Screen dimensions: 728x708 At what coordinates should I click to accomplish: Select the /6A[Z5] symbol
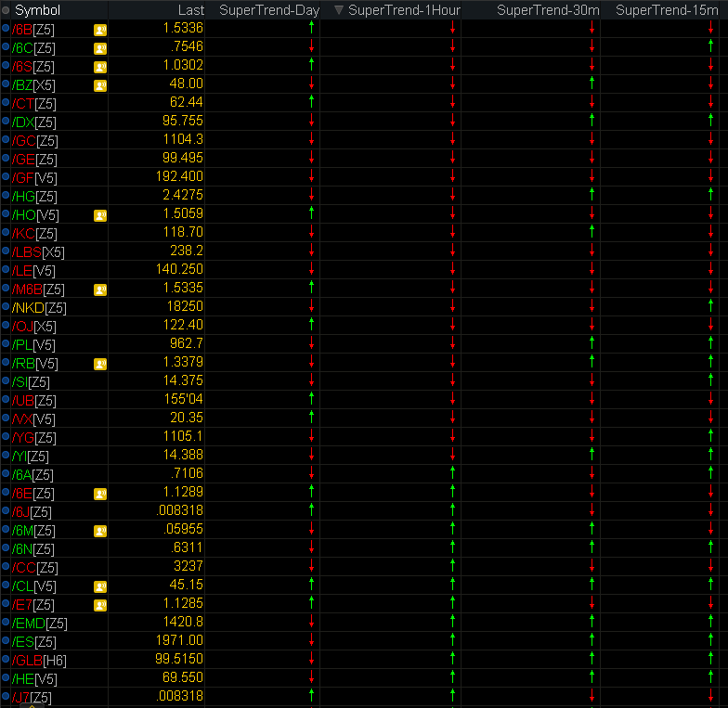32,475
